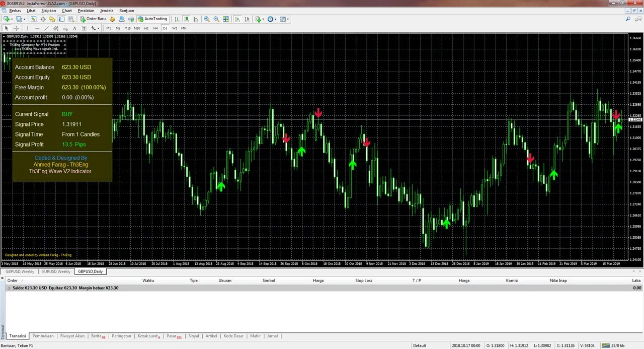Select the arrow cursor tool
Image resolution: width=644 pixels, height=349 pixels.
point(7,28)
